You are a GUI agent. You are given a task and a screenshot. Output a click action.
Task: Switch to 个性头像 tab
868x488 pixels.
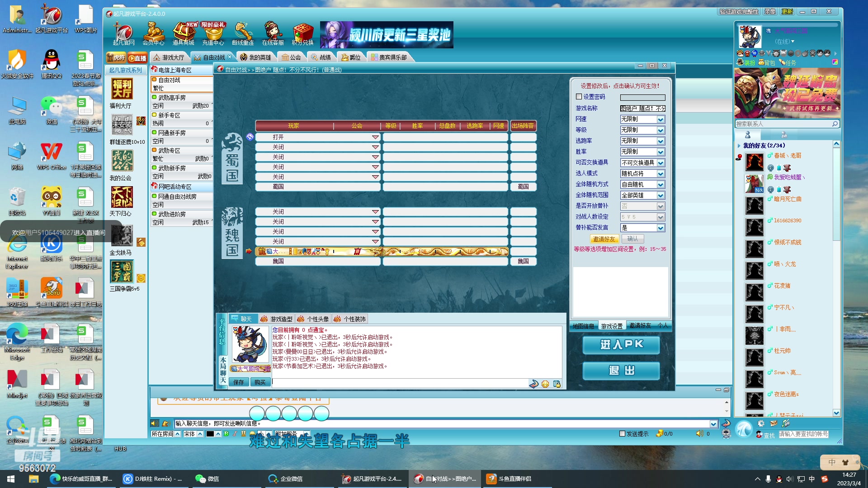313,319
